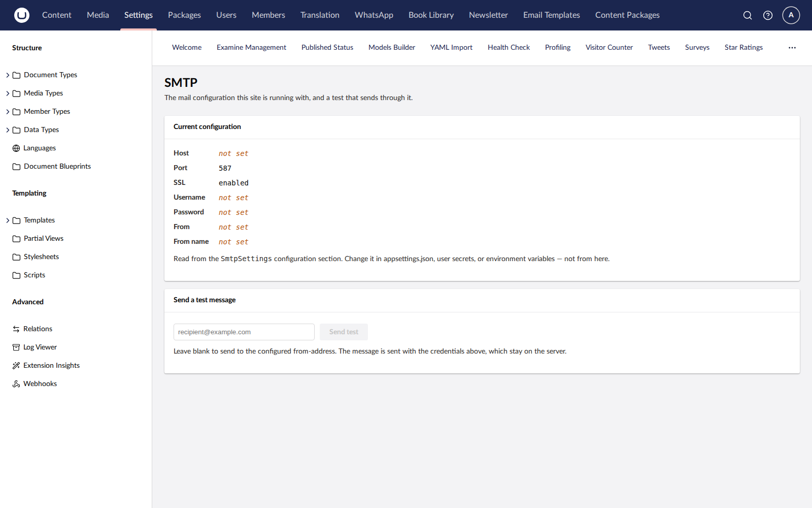Click the Umbraco logo icon

(22, 15)
